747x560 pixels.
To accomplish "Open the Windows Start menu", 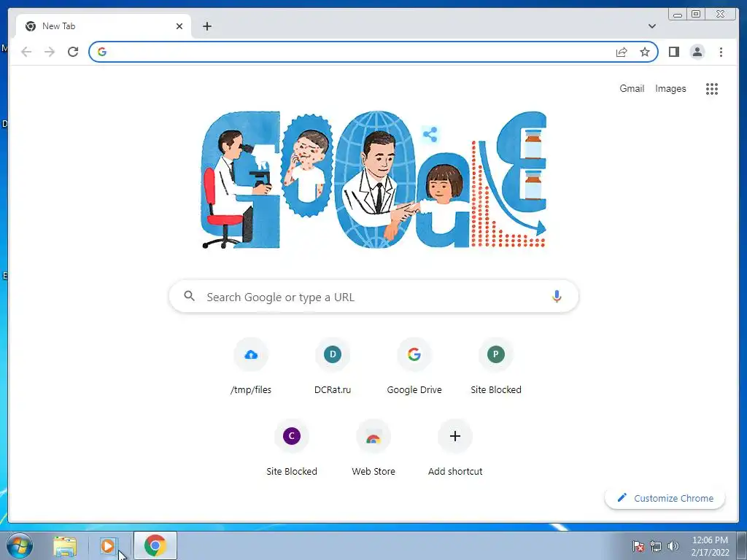I will (19, 545).
